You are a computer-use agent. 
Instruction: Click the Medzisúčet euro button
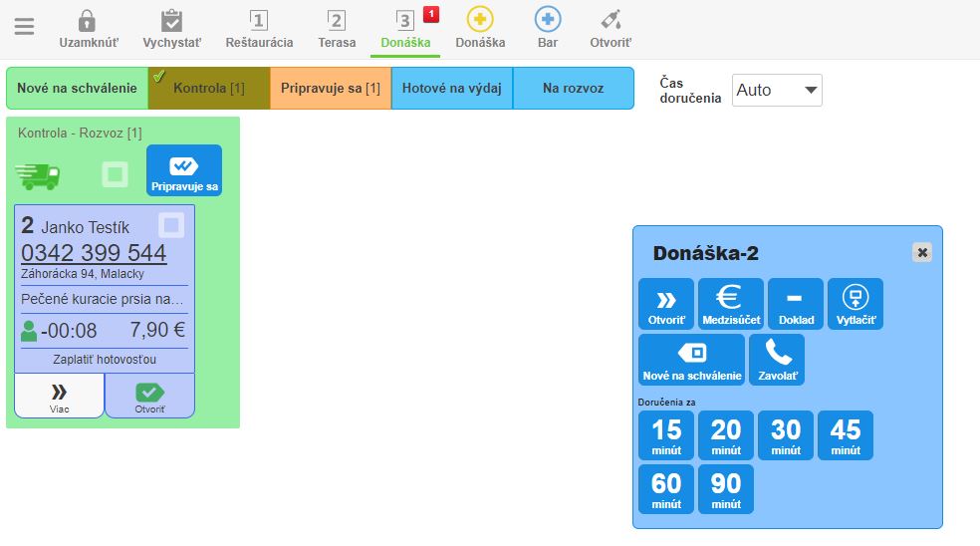click(730, 304)
